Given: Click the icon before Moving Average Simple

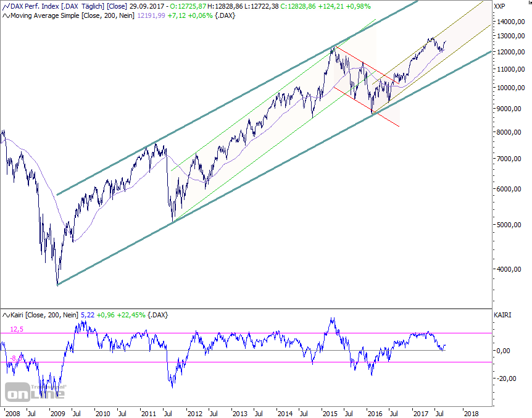Looking at the screenshot, I should 6,15.
